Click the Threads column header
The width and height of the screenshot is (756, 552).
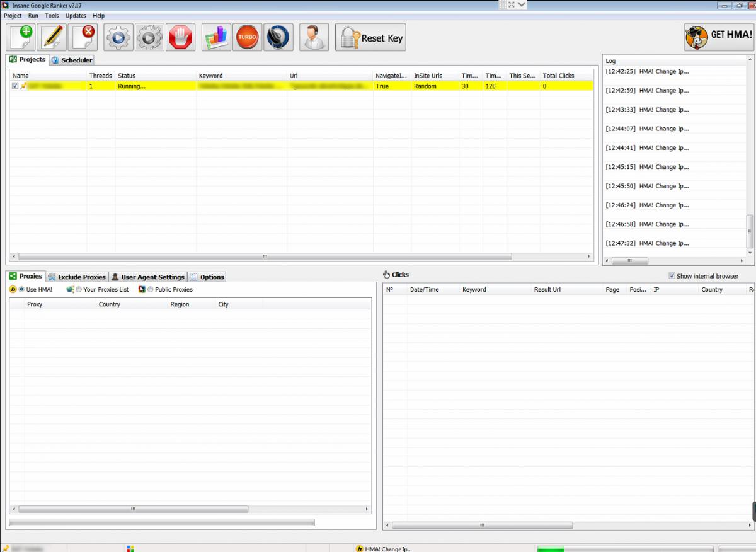click(100, 76)
